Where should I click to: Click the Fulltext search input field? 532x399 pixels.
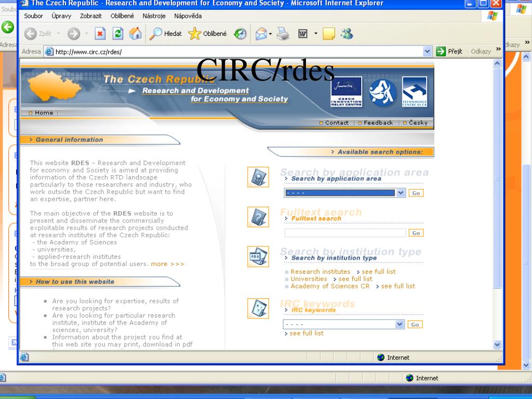coord(345,233)
